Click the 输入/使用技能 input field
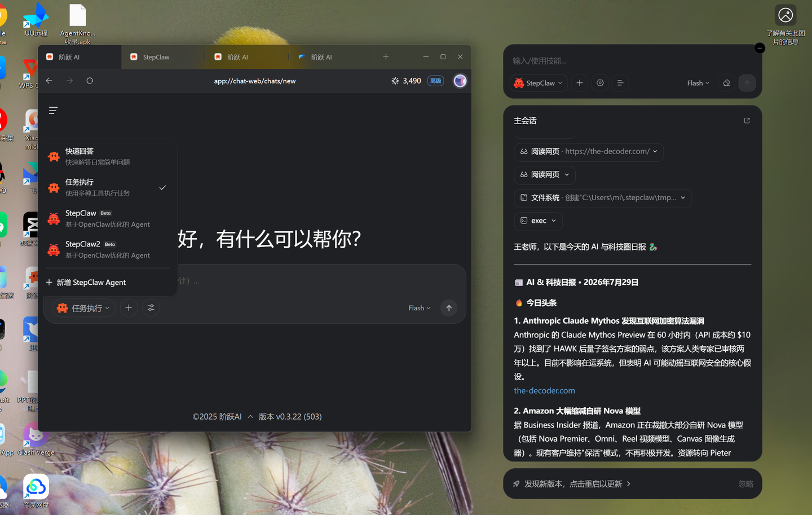This screenshot has width=812, height=515. point(633,60)
